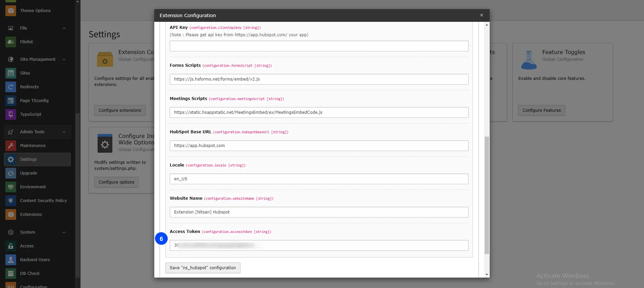
Task: Click the Admin Tools rocket icon
Action: (11, 132)
